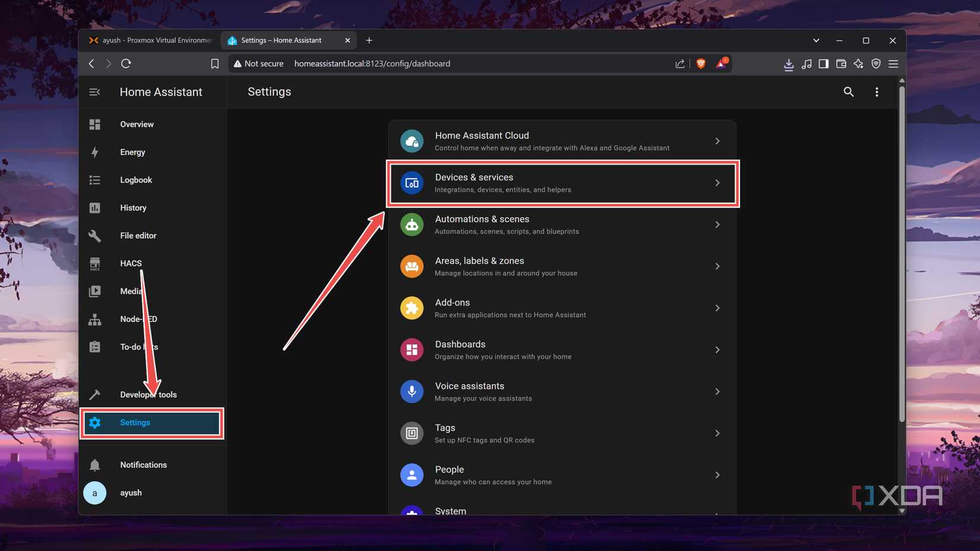Image resolution: width=980 pixels, height=551 pixels.
Task: Click the Add-ons puzzle icon
Action: pos(412,308)
